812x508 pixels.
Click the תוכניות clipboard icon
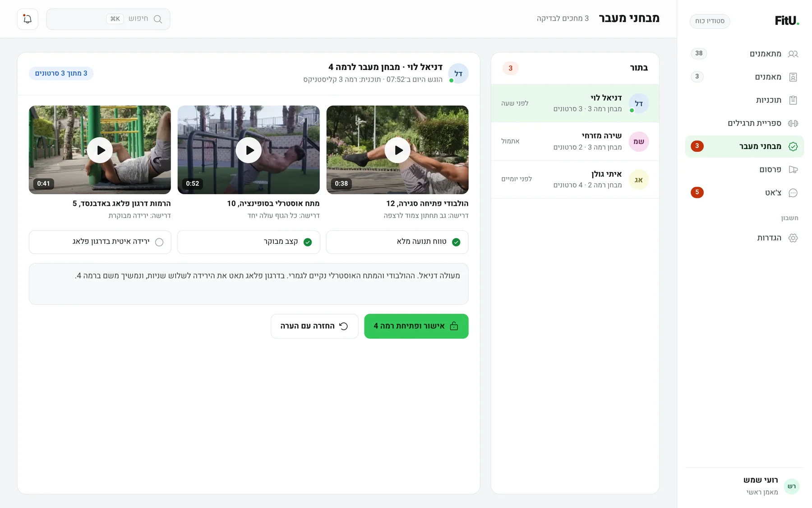(x=793, y=100)
